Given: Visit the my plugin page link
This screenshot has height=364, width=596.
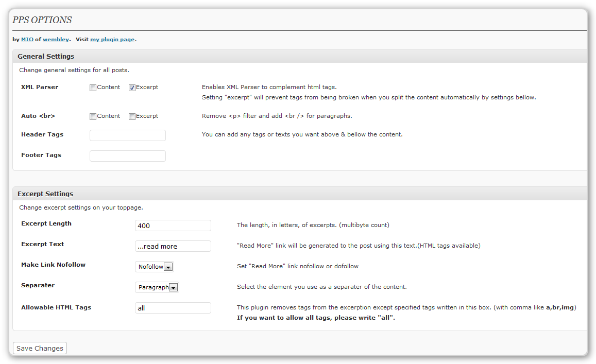Looking at the screenshot, I should [112, 40].
